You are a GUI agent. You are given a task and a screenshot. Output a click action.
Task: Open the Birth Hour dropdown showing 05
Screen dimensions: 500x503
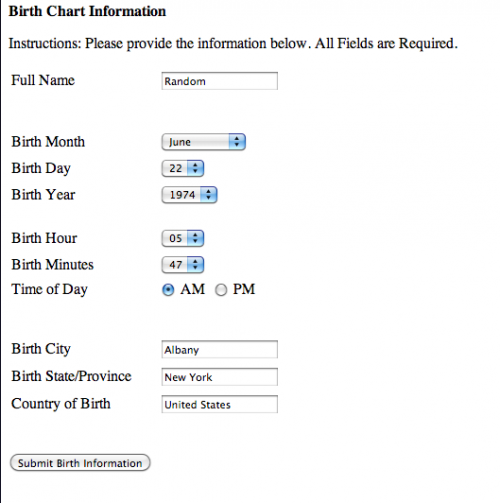(x=183, y=238)
